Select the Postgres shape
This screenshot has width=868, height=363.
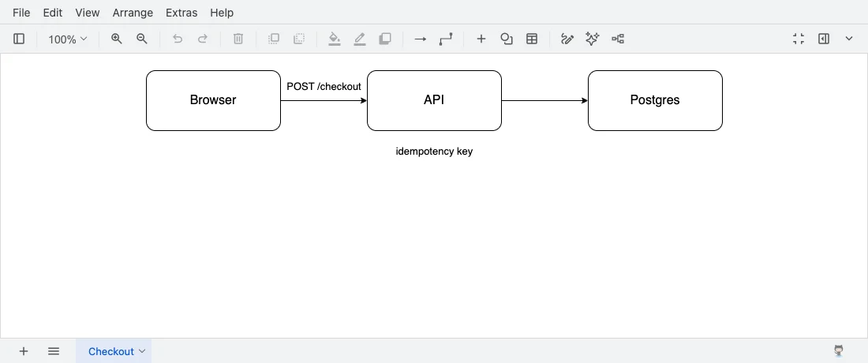coord(655,101)
